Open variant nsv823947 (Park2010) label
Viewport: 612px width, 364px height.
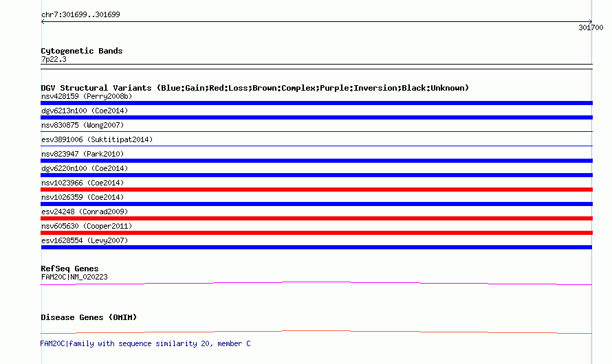point(83,154)
